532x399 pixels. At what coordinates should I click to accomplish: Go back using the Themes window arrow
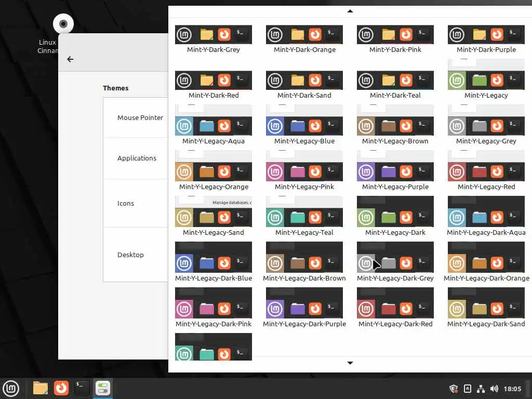tap(70, 59)
